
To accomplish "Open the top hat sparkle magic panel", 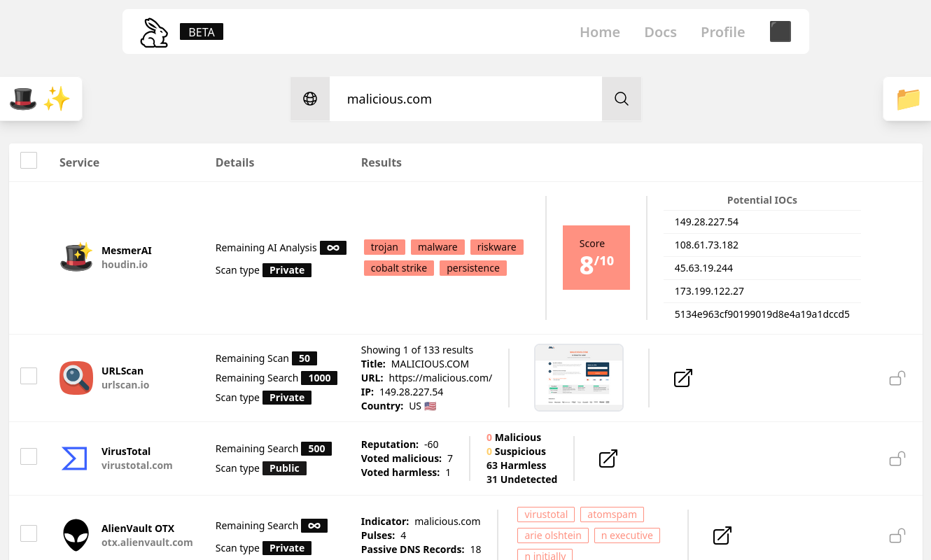I will [40, 99].
